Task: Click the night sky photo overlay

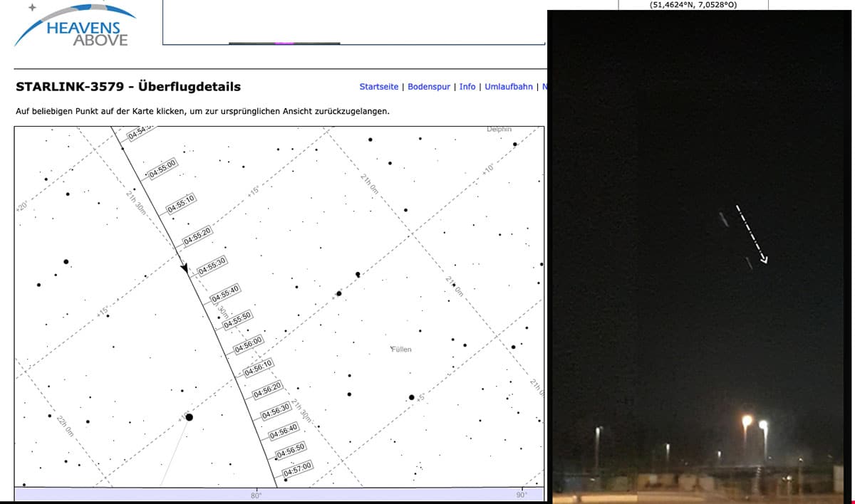Action: click(700, 256)
